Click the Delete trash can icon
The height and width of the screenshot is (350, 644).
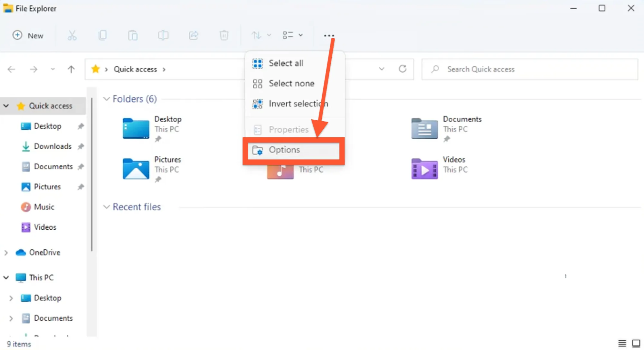point(224,35)
